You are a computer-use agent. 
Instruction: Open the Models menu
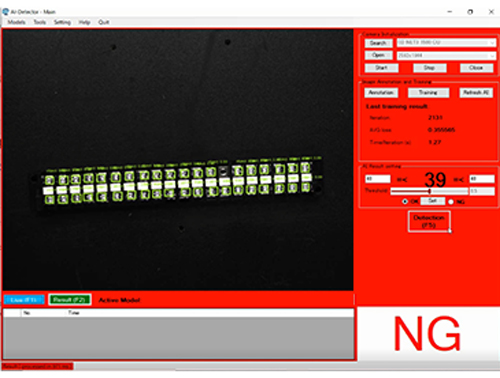[17, 22]
